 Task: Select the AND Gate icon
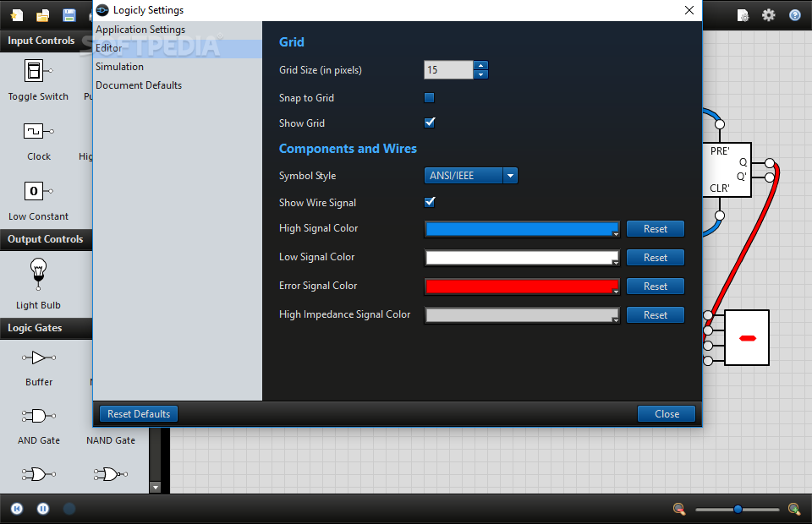[x=39, y=416]
